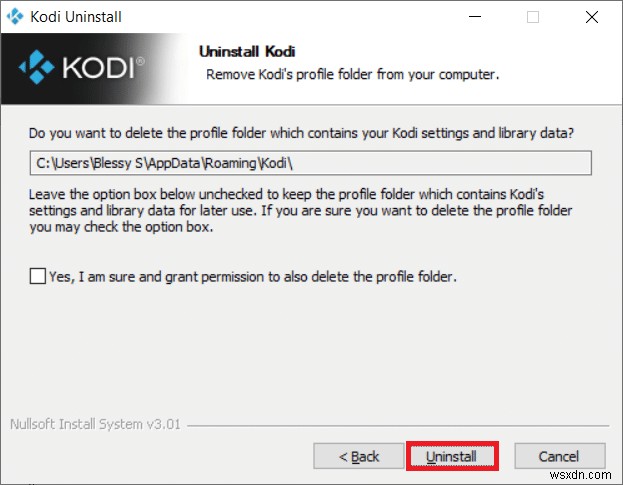Click the 'Yes, I am sure' checkbox label
Viewport: 623px width, 485px height.
253,277
